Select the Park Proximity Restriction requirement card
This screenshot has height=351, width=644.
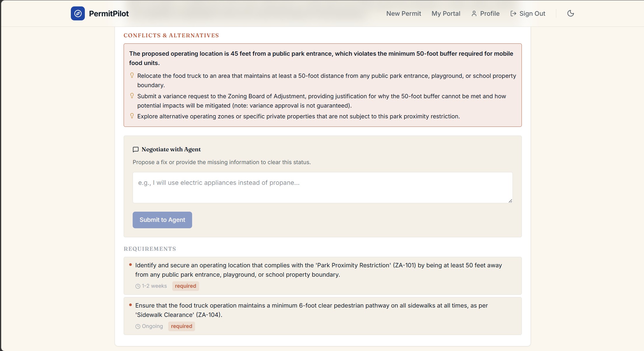322,275
